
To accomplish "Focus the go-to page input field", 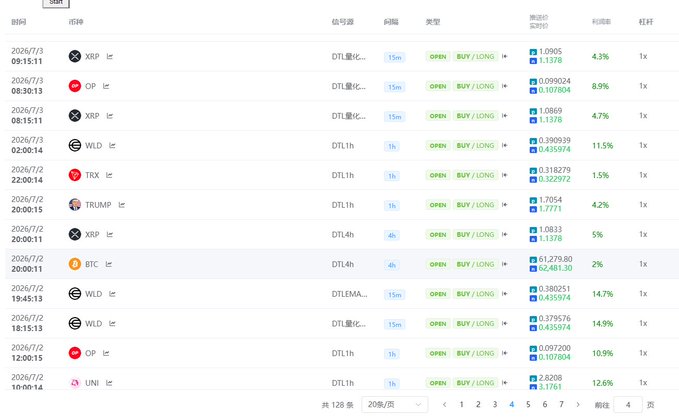I will tap(627, 405).
